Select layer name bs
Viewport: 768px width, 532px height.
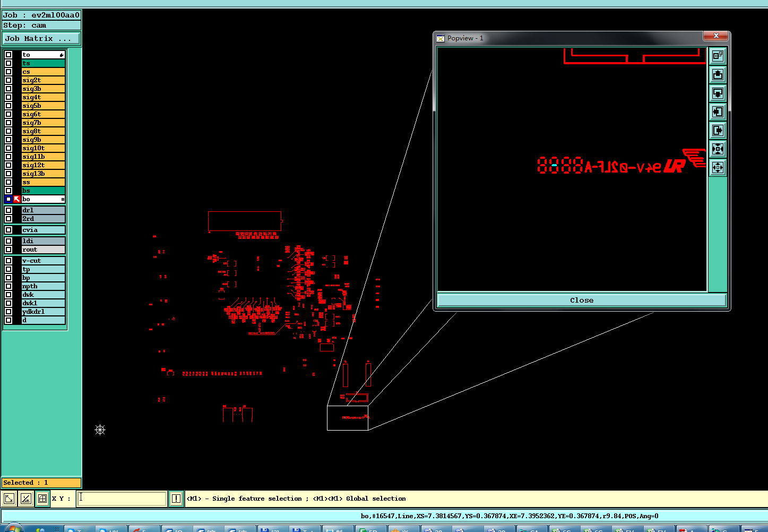pos(43,191)
